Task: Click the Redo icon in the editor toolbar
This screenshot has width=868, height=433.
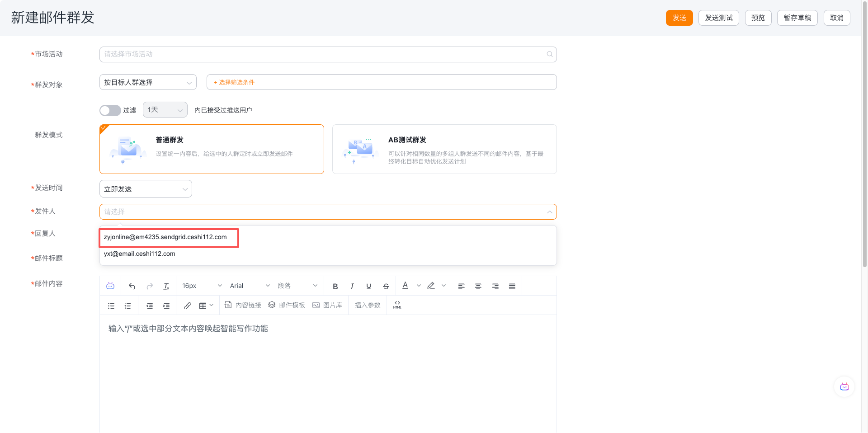Action: (x=149, y=286)
